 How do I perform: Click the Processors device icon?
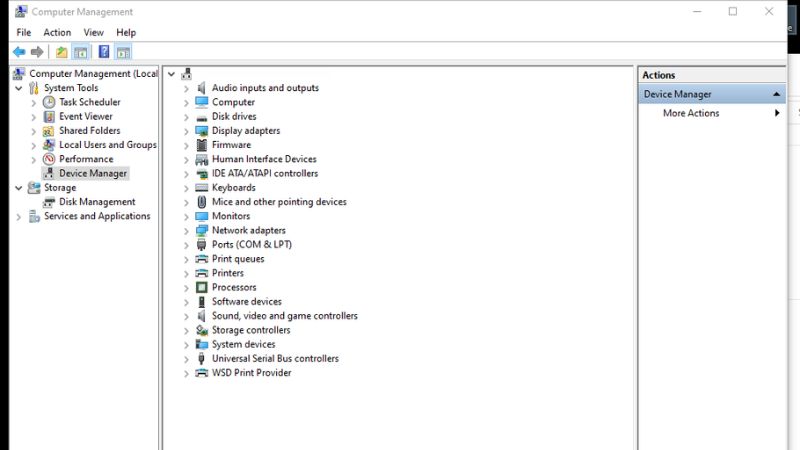click(x=202, y=288)
